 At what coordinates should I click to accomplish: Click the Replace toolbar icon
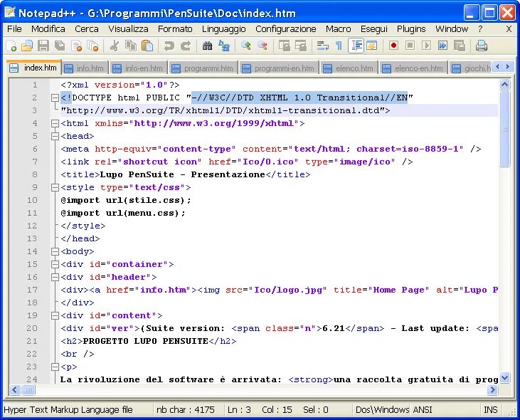pos(224,46)
